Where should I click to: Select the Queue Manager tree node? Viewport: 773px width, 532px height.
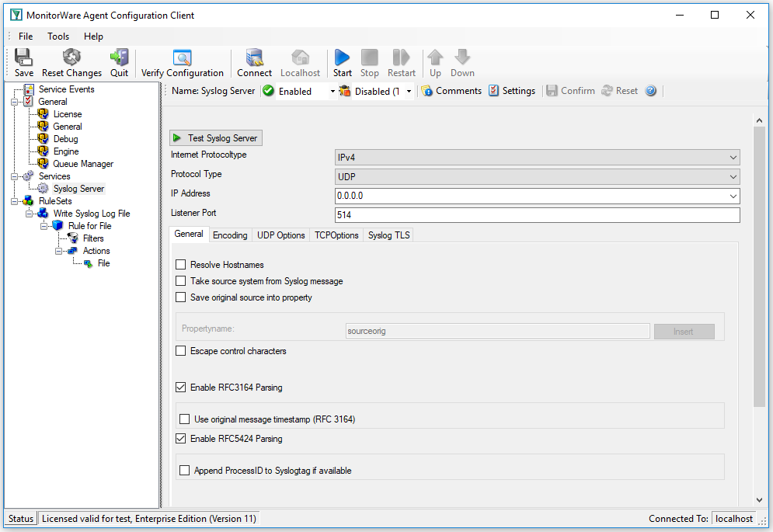(x=83, y=164)
